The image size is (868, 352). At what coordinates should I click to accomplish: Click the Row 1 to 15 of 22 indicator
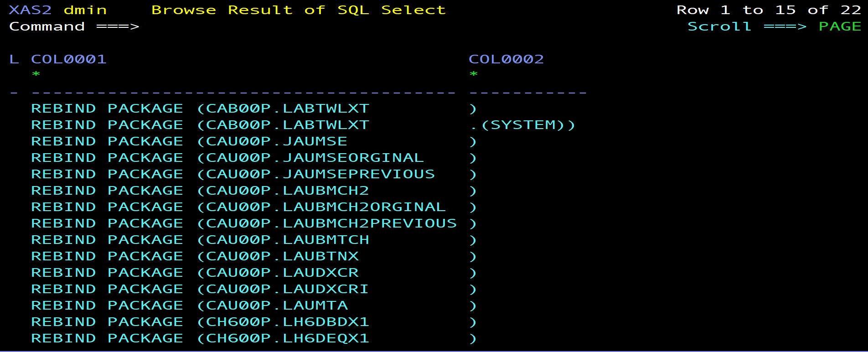click(769, 10)
